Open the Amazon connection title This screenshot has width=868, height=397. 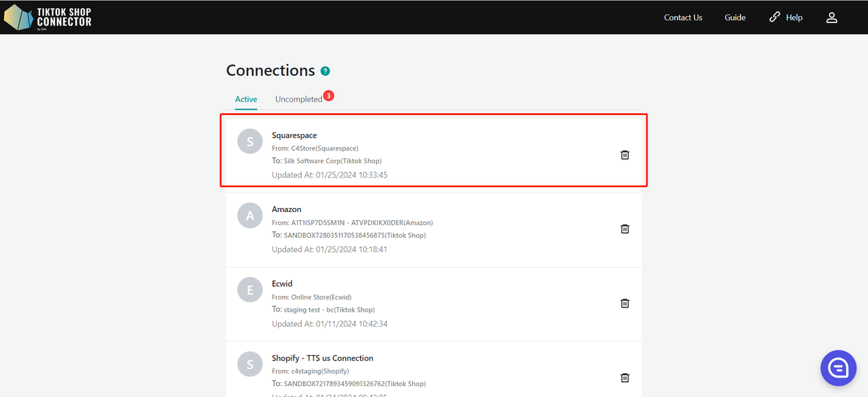pos(287,209)
